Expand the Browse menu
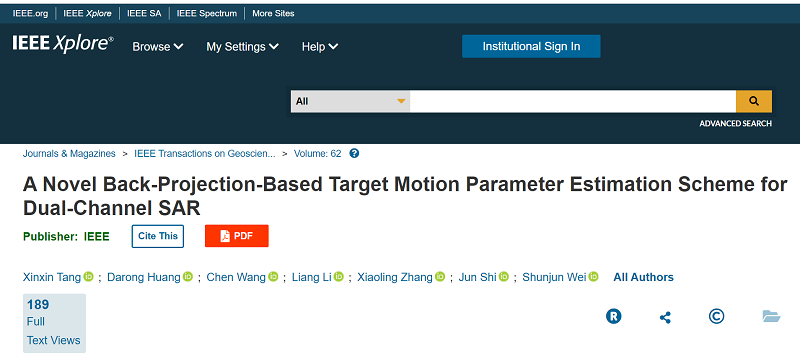The height and width of the screenshot is (361, 800). [x=158, y=46]
